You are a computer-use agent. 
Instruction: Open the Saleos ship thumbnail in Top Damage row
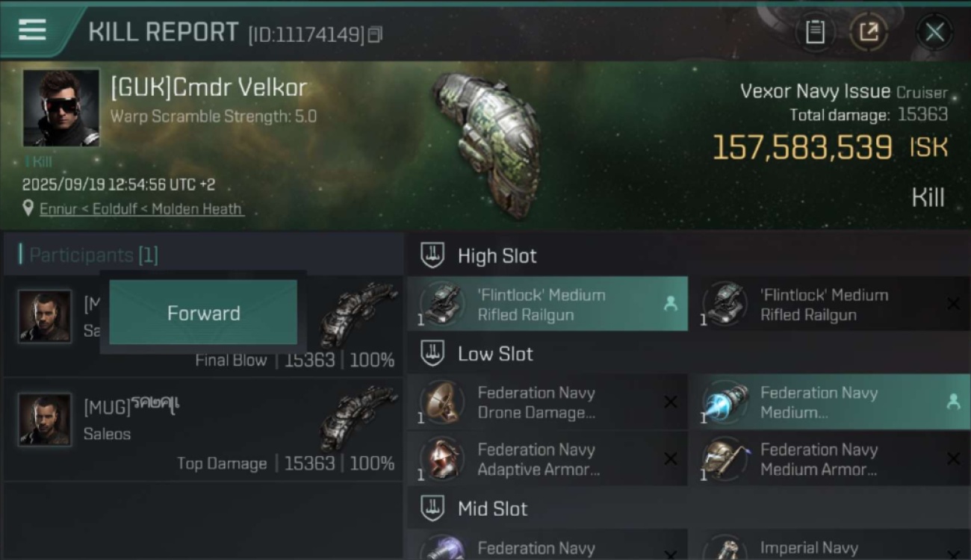(359, 418)
